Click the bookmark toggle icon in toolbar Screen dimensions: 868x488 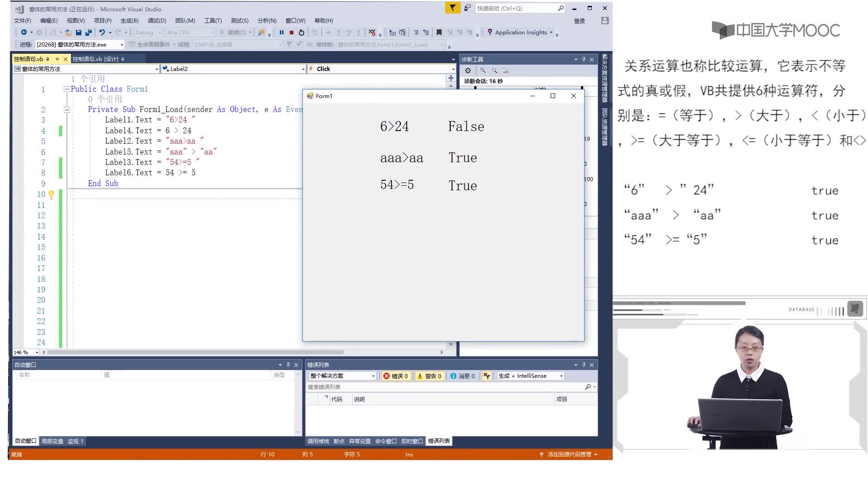coord(439,33)
